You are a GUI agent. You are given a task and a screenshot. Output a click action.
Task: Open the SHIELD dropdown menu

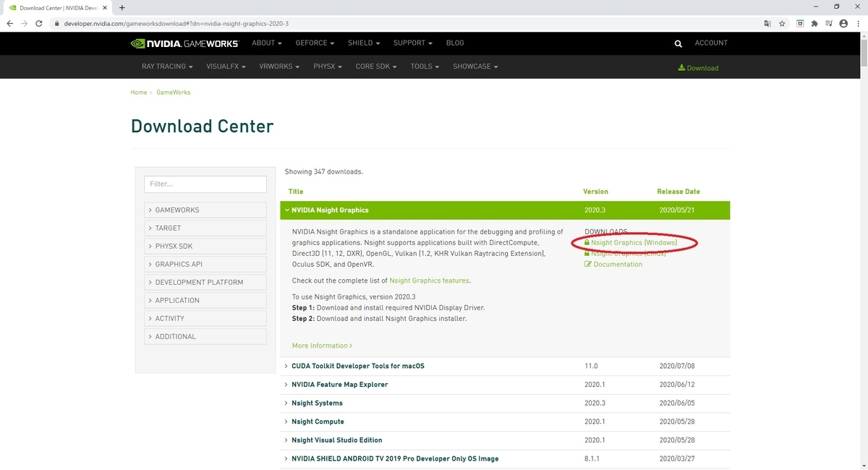point(364,43)
